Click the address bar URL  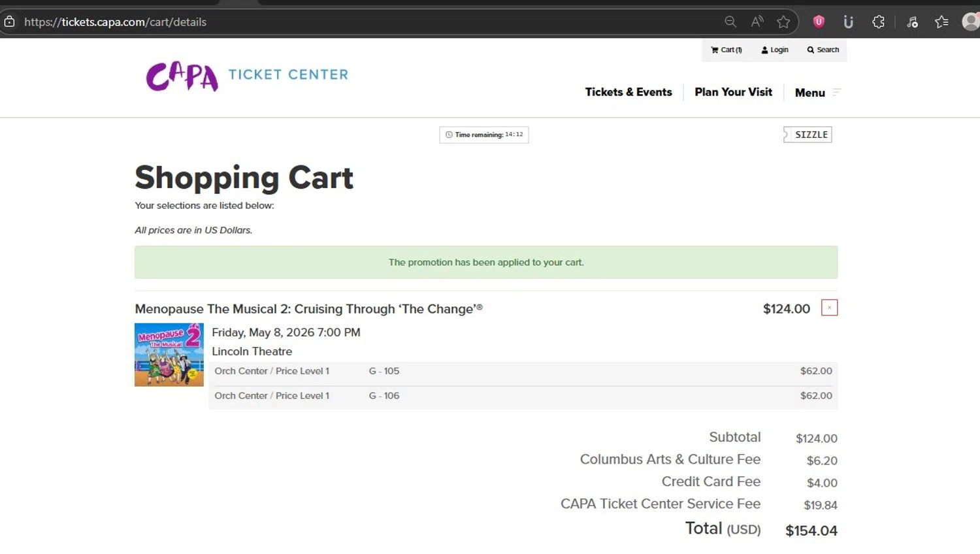[x=116, y=22]
